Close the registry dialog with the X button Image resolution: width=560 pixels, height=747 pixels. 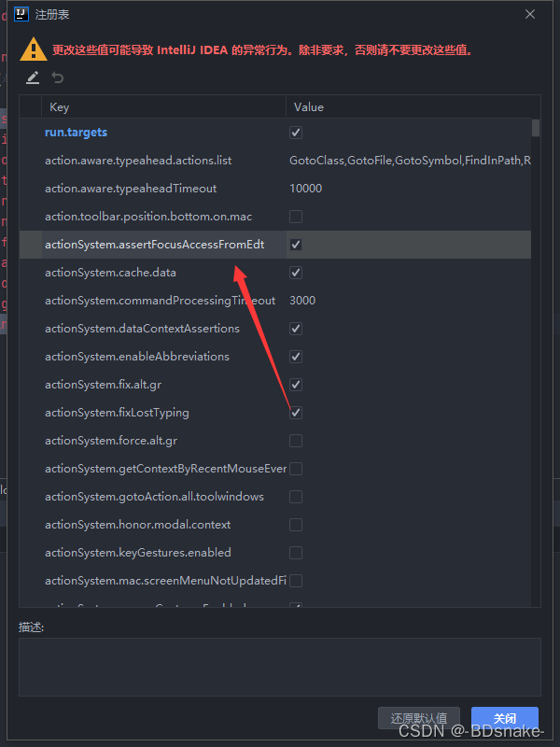[530, 14]
